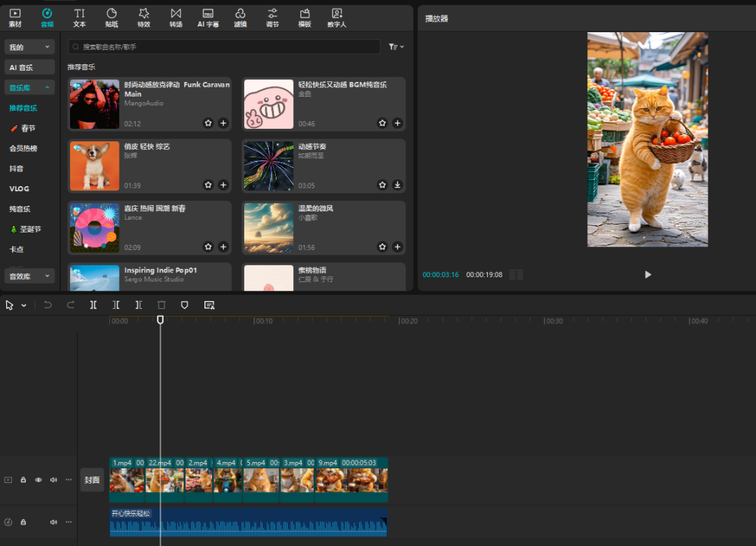Add 喜庆 热闹 国潮 新春 to timeline
The image size is (756, 546).
point(223,247)
